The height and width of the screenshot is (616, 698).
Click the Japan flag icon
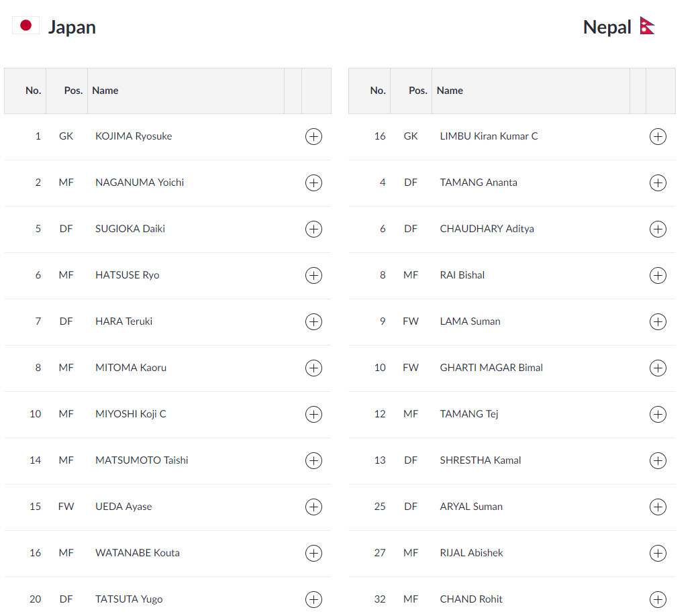(x=26, y=26)
